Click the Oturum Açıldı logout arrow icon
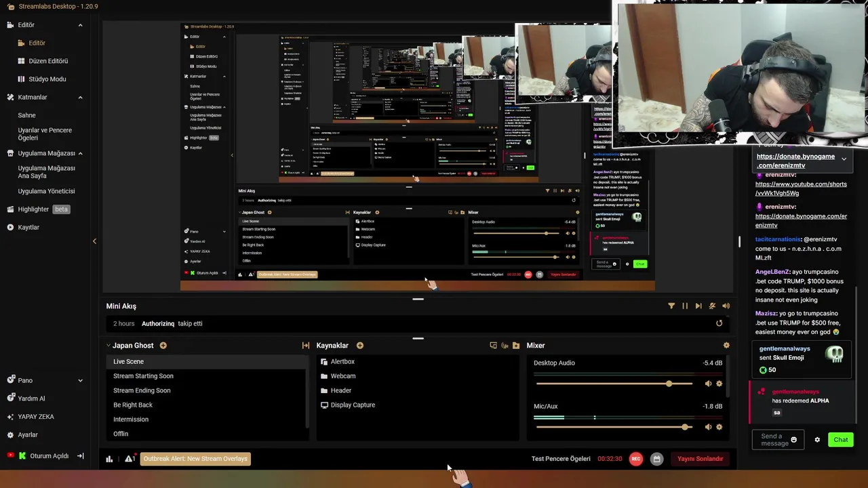Viewport: 868px width, 488px height. pos(80,456)
